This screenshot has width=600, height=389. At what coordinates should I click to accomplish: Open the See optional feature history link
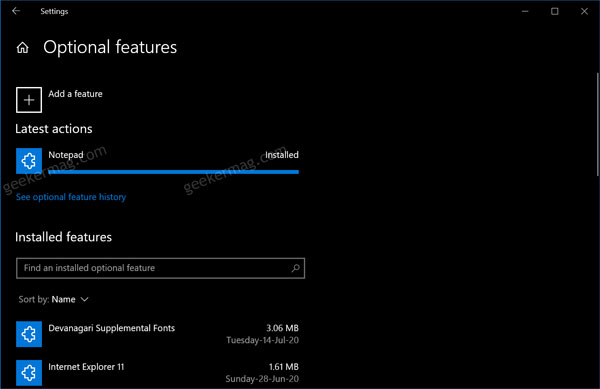[x=71, y=197]
